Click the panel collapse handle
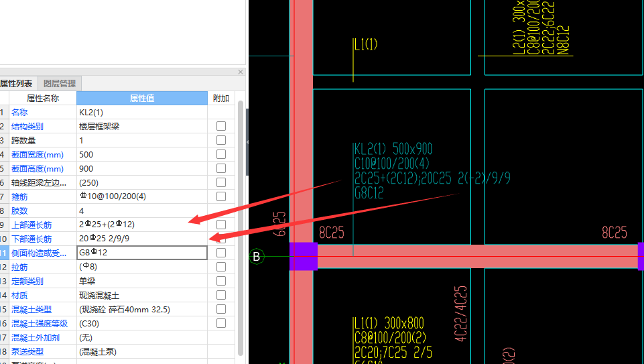The width and height of the screenshot is (644, 364). [247, 141]
